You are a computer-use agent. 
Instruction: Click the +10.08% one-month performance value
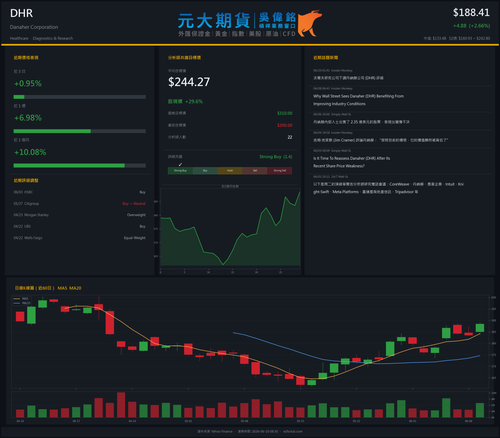click(x=30, y=152)
